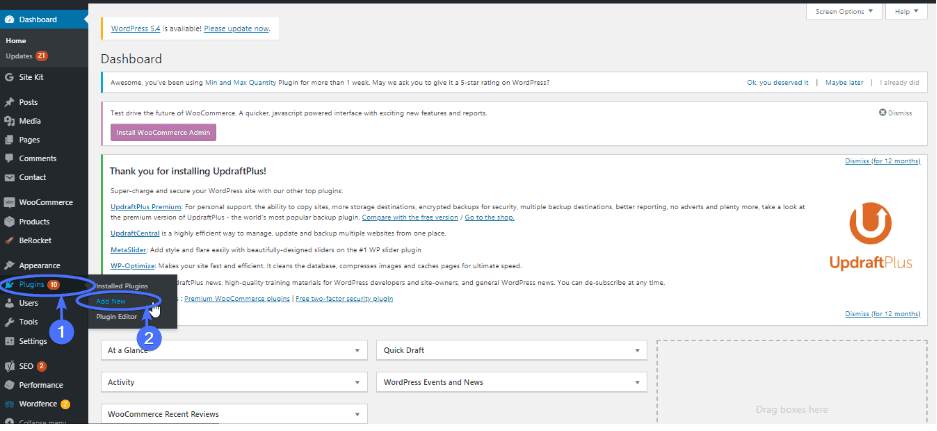Click Premium WooCommerce plugins link
Image resolution: width=937 pixels, height=431 pixels.
pyautogui.click(x=237, y=298)
